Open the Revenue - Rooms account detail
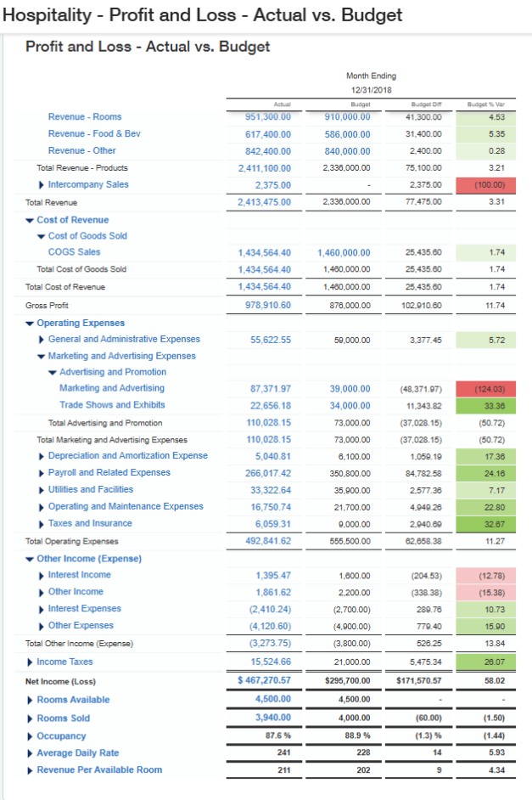The width and height of the screenshot is (532, 800). pos(85,116)
